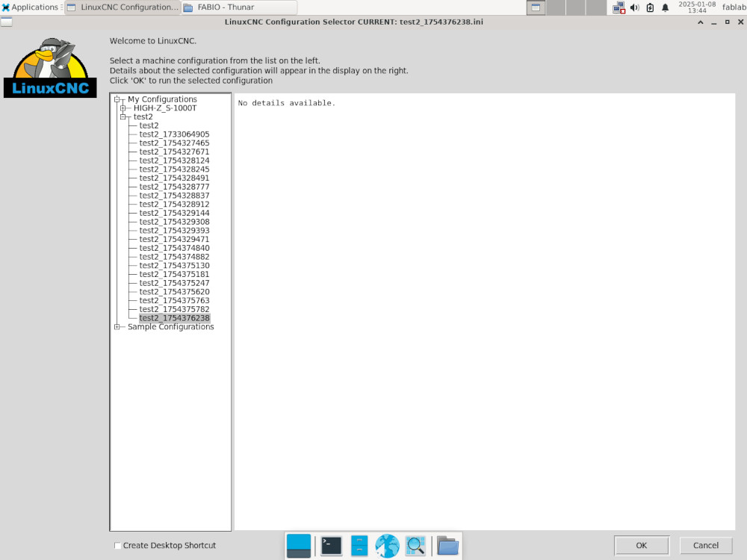Open the file manager cabinet dock icon
The height and width of the screenshot is (560, 747).
(359, 546)
